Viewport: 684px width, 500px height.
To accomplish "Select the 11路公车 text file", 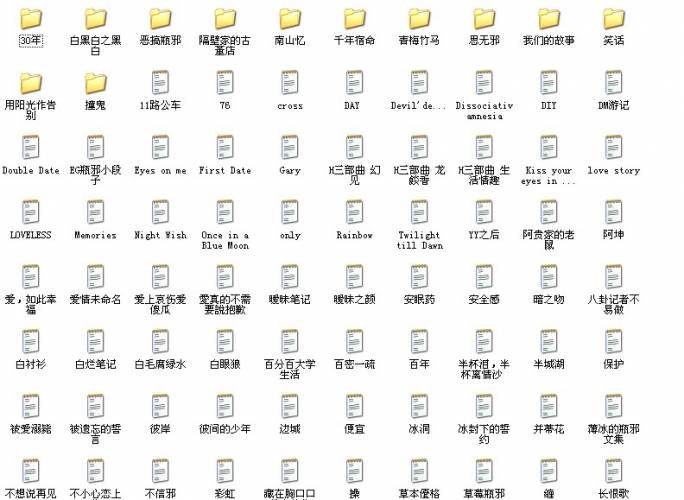I will [x=160, y=83].
